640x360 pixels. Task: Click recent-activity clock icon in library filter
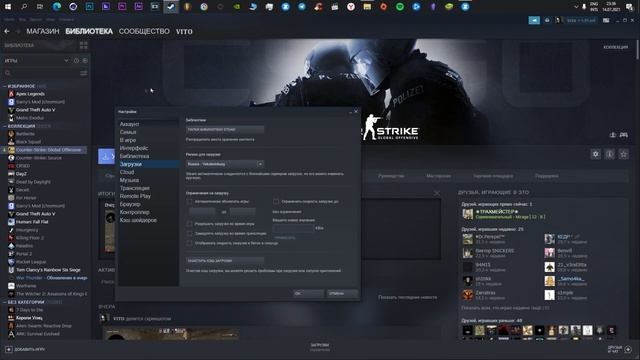76,60
